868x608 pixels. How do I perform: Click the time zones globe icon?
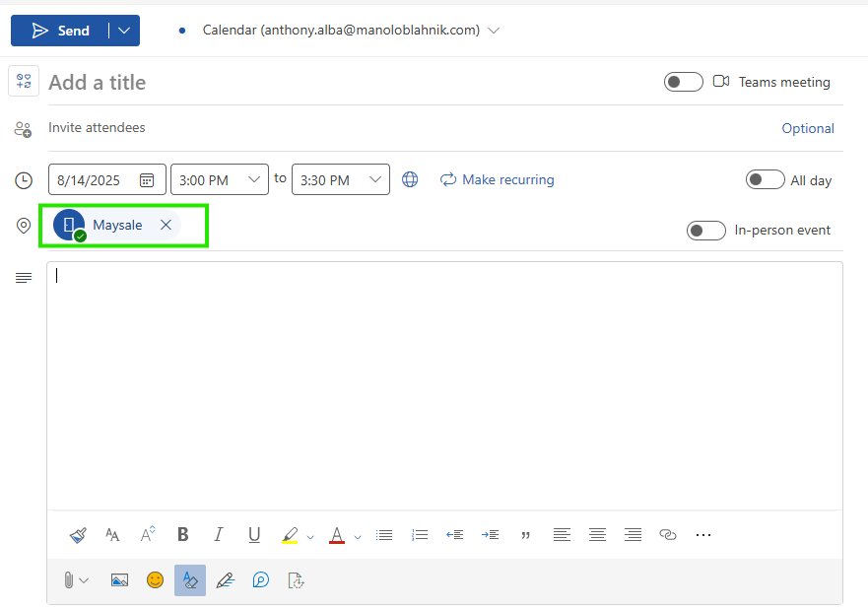click(x=410, y=179)
